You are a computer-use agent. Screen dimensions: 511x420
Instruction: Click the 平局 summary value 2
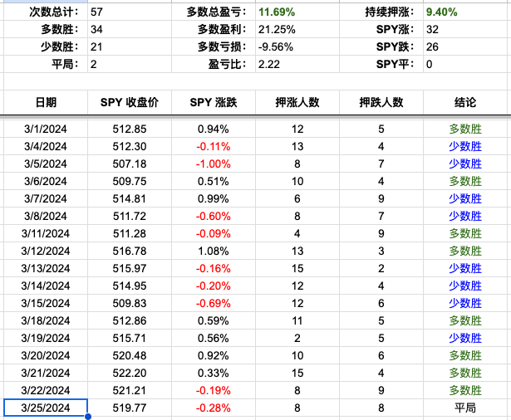coord(130,64)
